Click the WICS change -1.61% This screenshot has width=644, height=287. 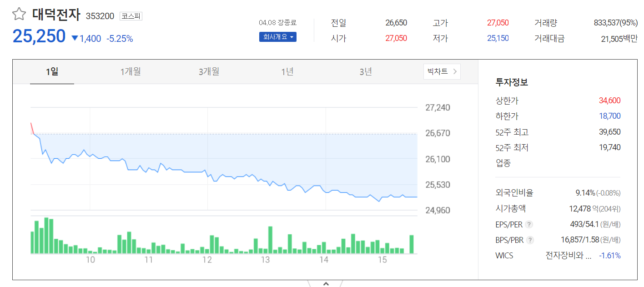click(610, 256)
